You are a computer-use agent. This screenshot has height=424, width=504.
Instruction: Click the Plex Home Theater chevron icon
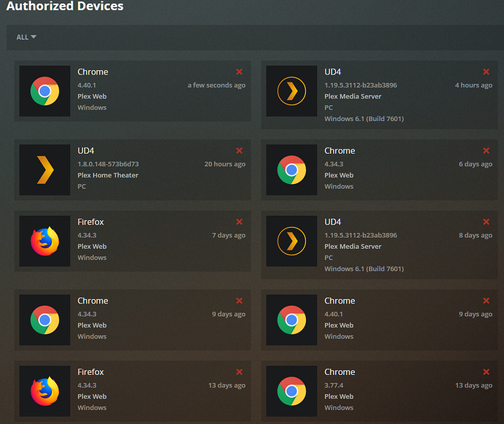point(45,170)
